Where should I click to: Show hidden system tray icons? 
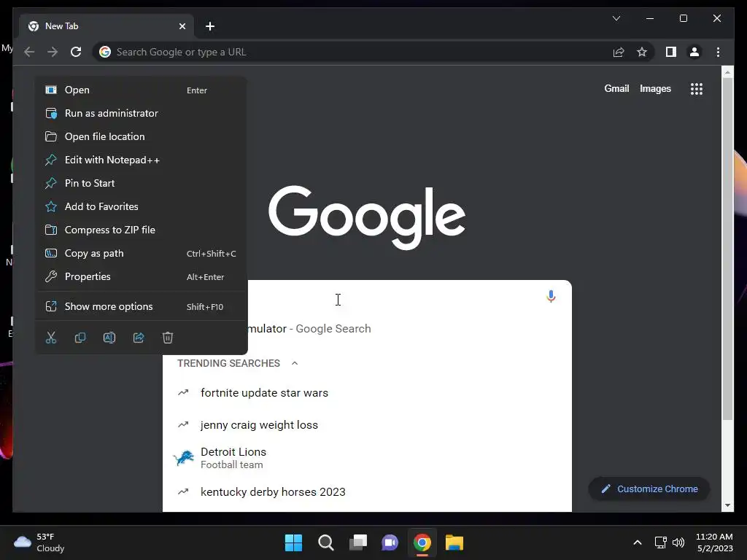pos(638,542)
